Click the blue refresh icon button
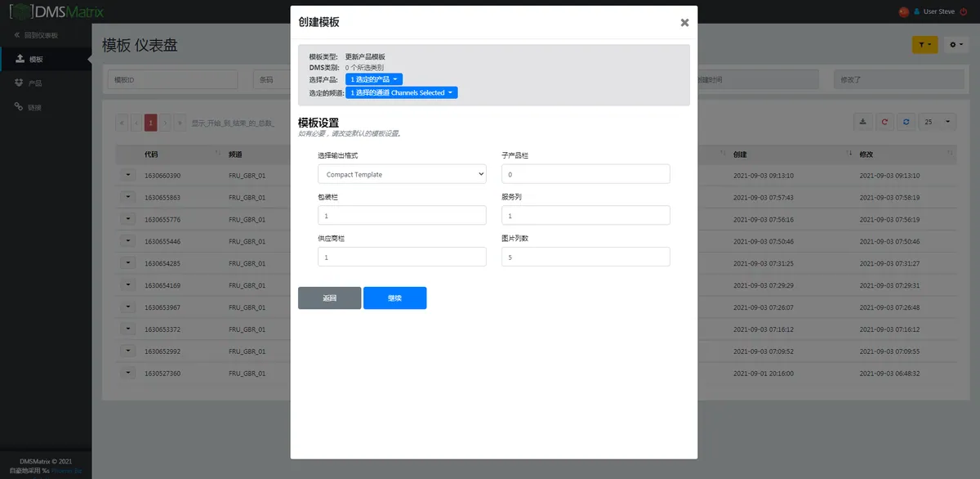 (x=906, y=122)
